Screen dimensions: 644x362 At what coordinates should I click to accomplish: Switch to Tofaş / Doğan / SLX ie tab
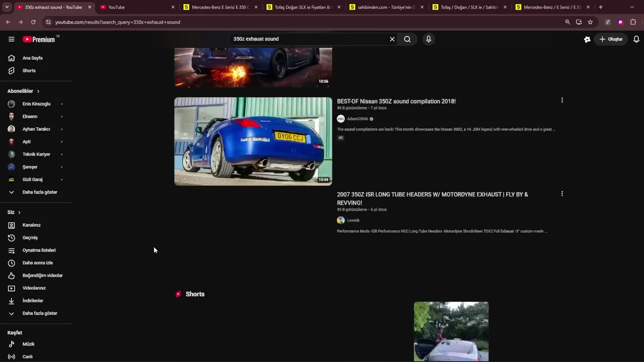click(469, 7)
